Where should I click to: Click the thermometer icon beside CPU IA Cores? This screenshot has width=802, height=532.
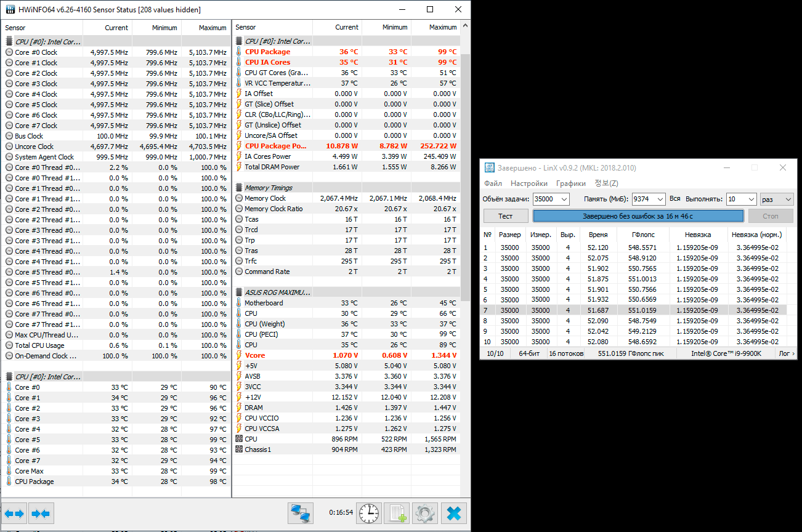[x=239, y=62]
